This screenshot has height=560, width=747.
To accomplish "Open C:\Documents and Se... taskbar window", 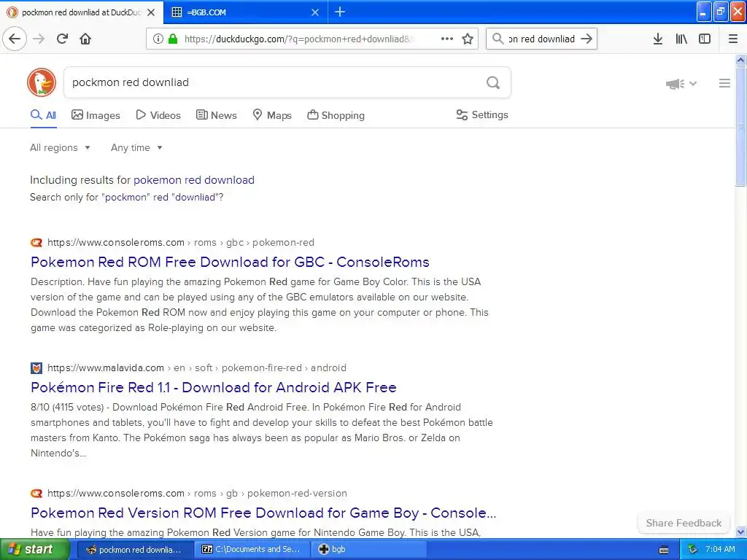I will click(x=252, y=550).
